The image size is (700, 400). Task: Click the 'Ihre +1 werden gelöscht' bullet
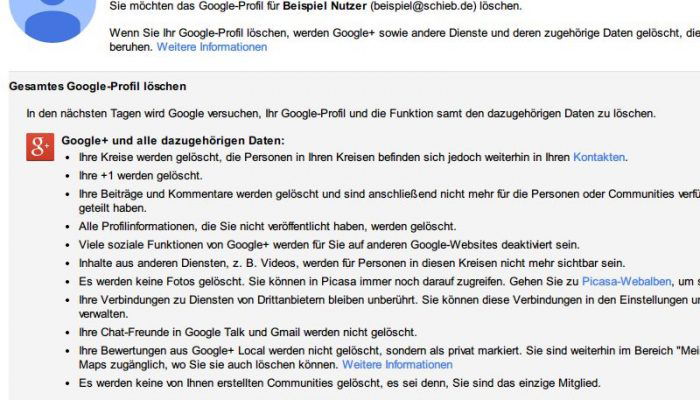[x=141, y=175]
